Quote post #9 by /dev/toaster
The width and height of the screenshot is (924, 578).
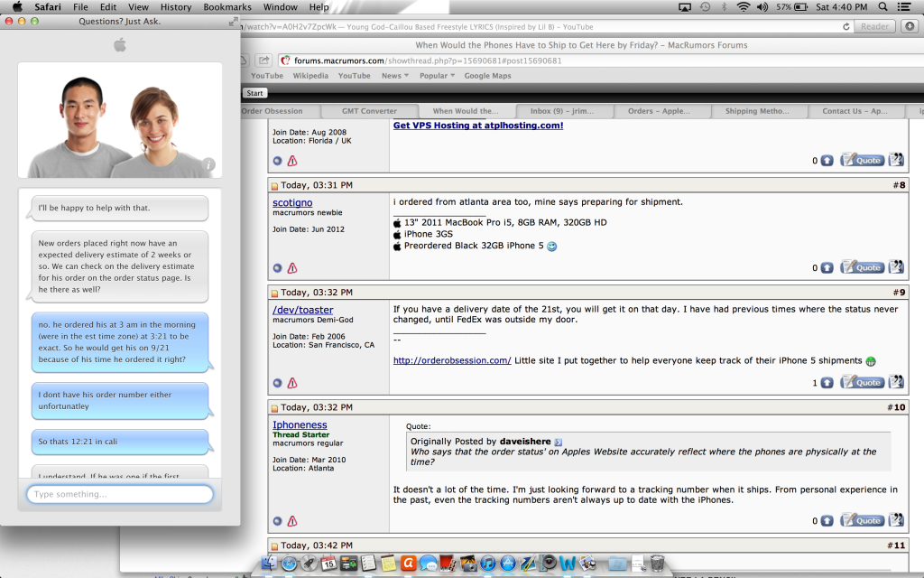pyautogui.click(x=863, y=382)
